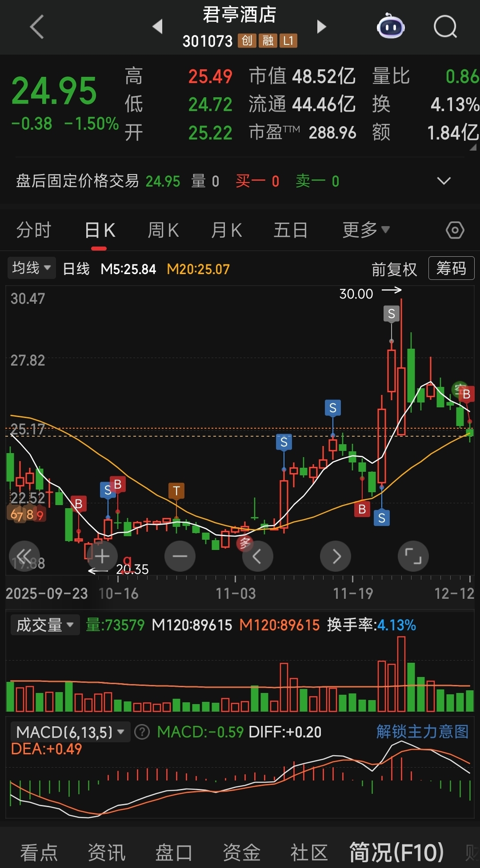
Task: Open the 资金 bottom tab
Action: point(241,852)
